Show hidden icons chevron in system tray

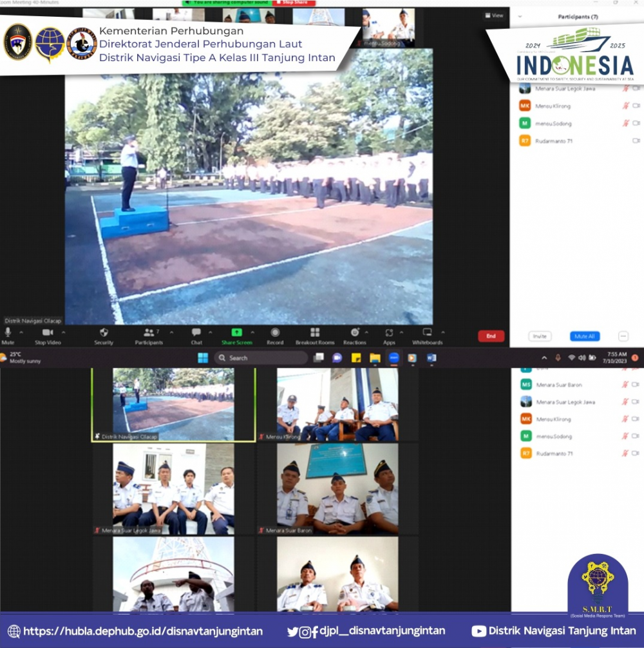(544, 358)
